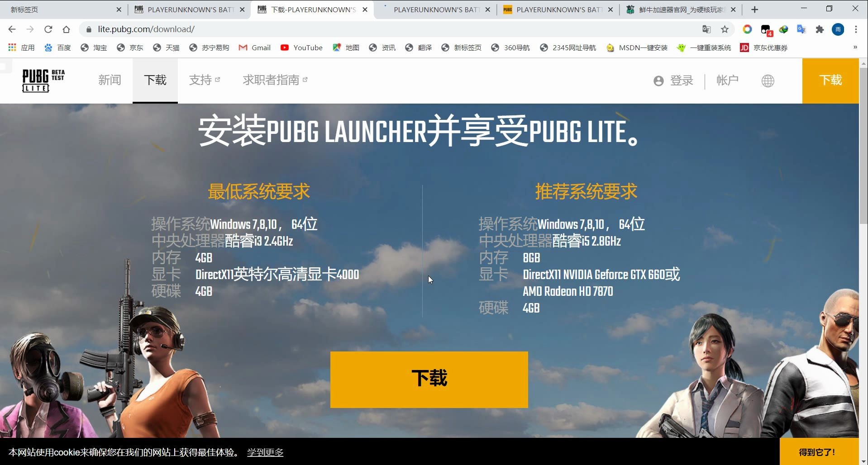Click the 最低系统要求 heading
The height and width of the screenshot is (465, 868).
259,192
